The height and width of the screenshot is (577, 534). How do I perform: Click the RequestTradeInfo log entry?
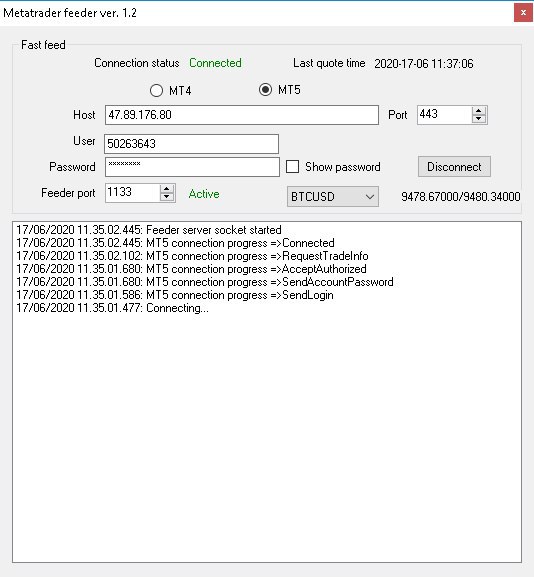(192, 256)
